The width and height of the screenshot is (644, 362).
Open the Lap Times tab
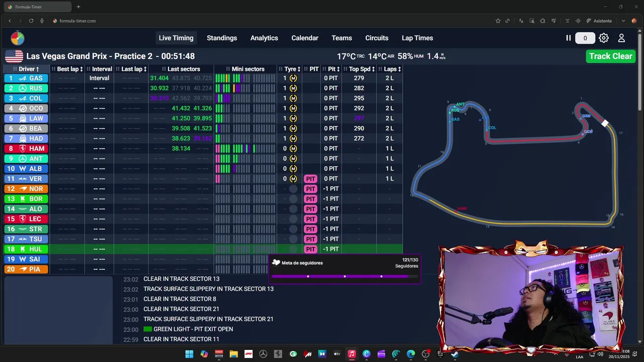tap(417, 38)
